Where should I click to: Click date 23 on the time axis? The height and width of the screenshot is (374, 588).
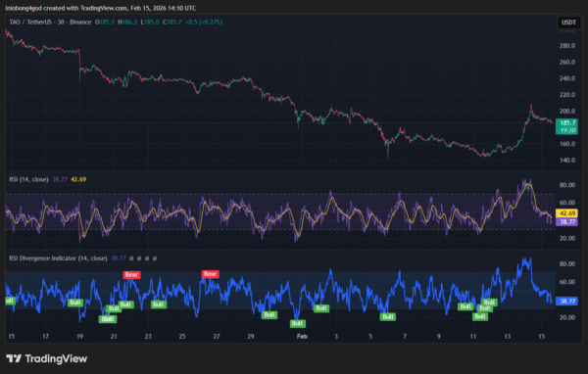tap(148, 337)
